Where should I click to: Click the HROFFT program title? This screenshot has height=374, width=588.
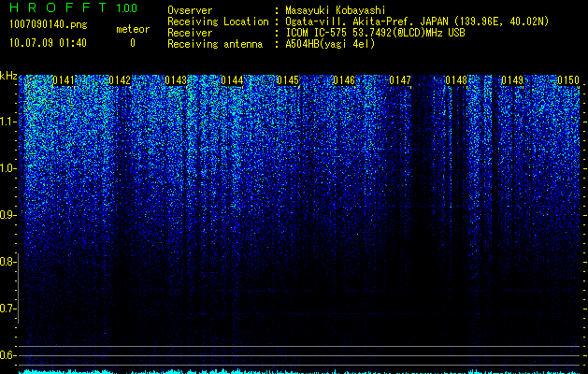(x=58, y=7)
